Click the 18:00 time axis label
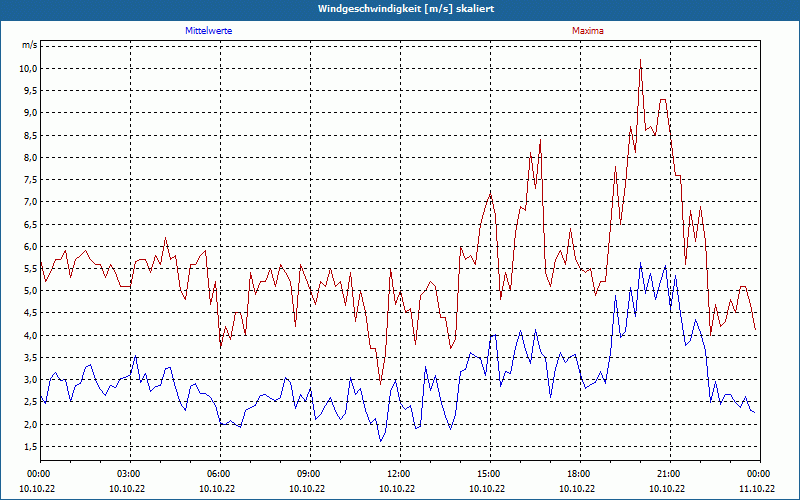 pos(581,474)
